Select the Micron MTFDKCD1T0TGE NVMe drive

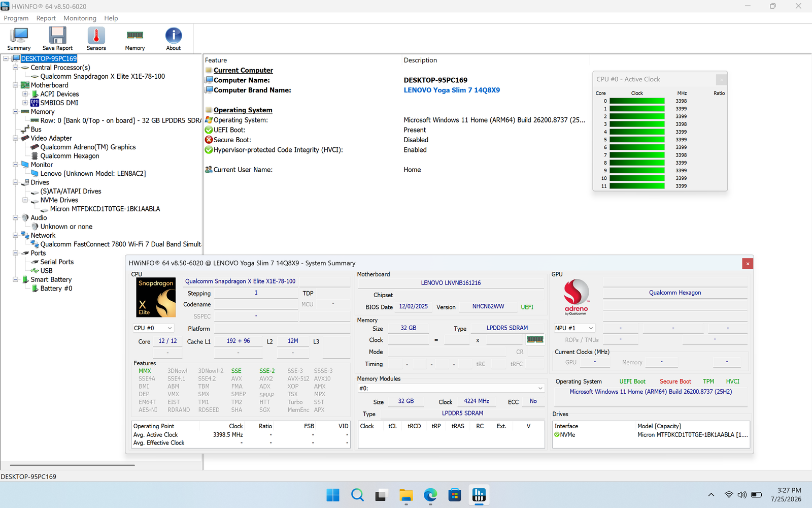(x=105, y=209)
